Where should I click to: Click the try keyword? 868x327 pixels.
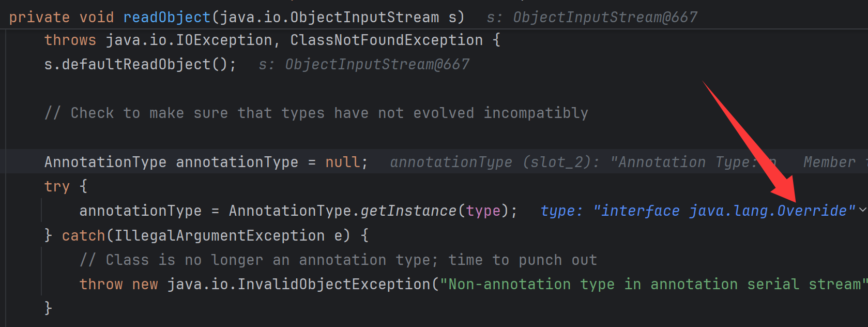coord(57,187)
